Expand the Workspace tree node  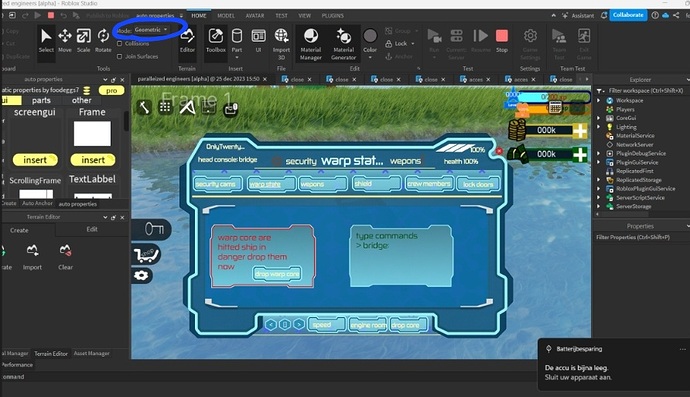[x=598, y=100]
